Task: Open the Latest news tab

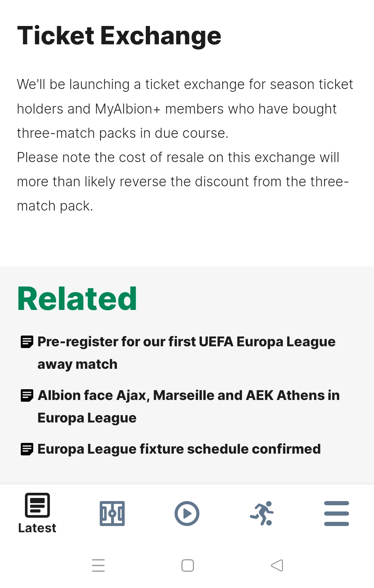Action: pyautogui.click(x=37, y=513)
